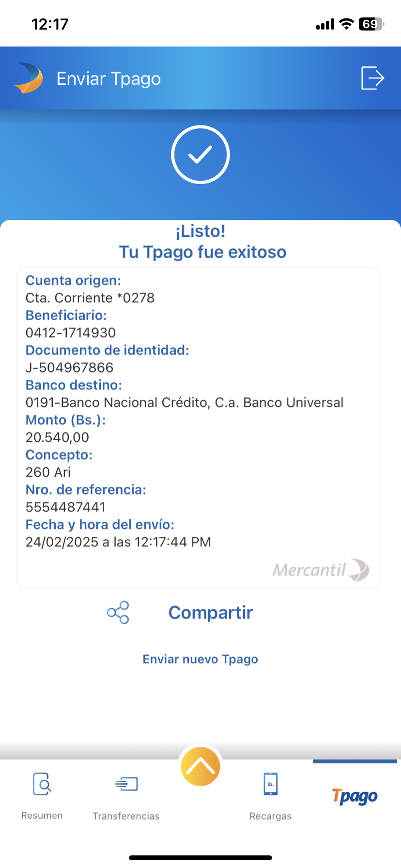
Task: Open Resumen magnifier icon
Action: tap(42, 784)
